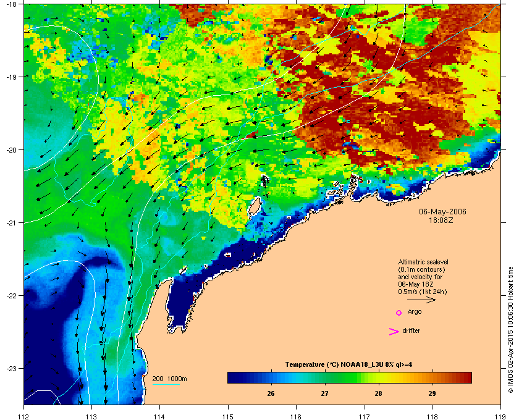The width and height of the screenshot is (519, 420).
Task: Click the temperature color bar
Action: click(350, 377)
